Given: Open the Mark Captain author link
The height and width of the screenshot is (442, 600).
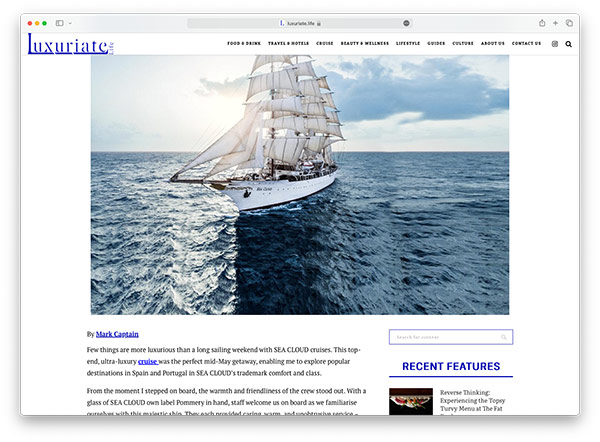Looking at the screenshot, I should (x=118, y=334).
